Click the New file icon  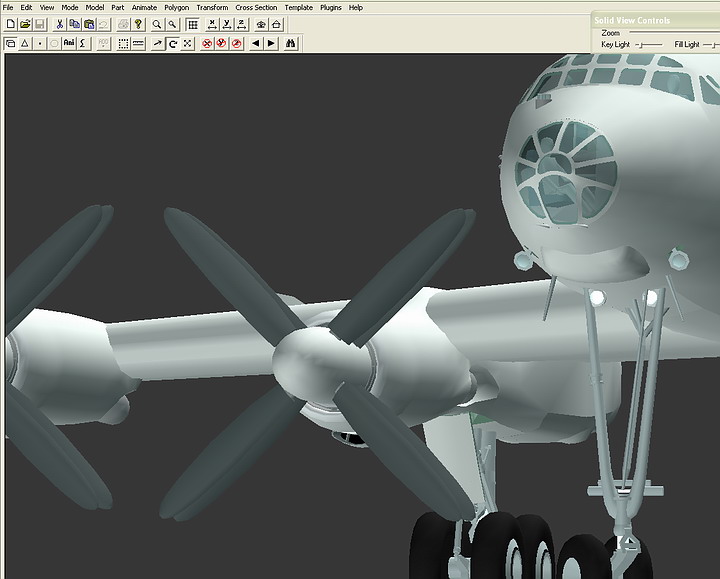click(10, 24)
